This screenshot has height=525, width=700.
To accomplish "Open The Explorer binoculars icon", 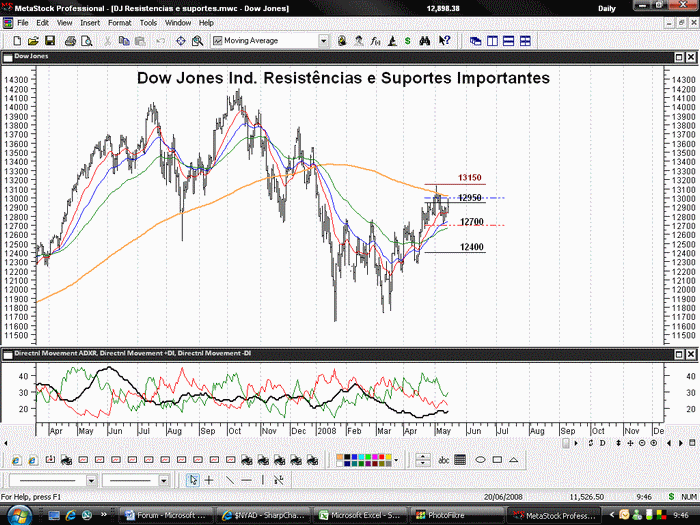I will [x=425, y=41].
